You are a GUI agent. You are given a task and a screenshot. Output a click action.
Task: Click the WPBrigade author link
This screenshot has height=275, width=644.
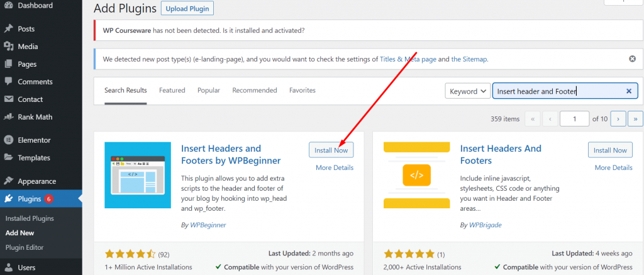point(485,225)
